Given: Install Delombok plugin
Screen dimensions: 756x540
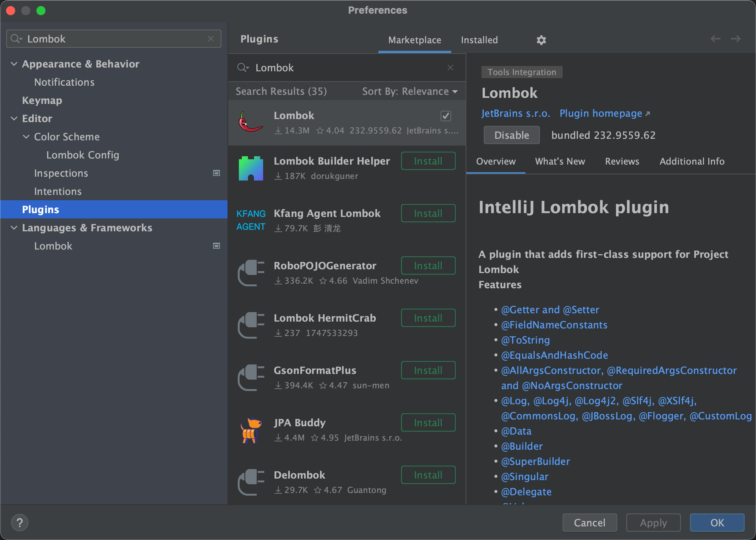Looking at the screenshot, I should pyautogui.click(x=428, y=475).
